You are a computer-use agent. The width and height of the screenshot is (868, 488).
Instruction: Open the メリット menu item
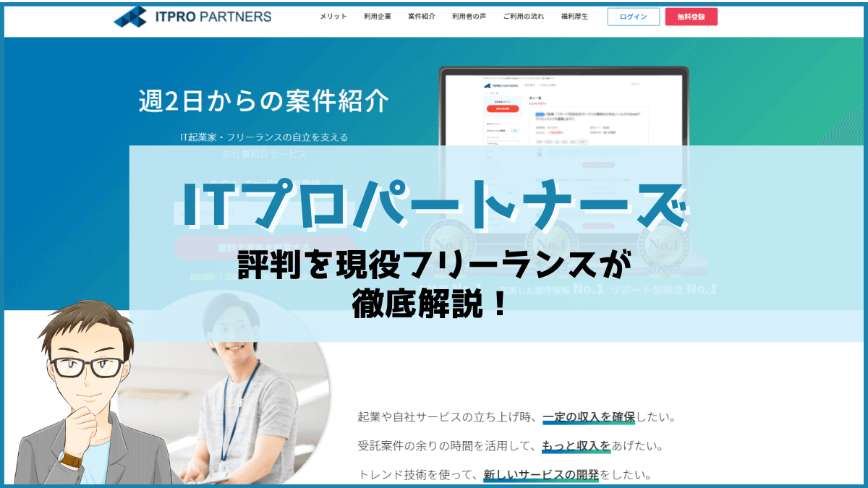coord(333,17)
